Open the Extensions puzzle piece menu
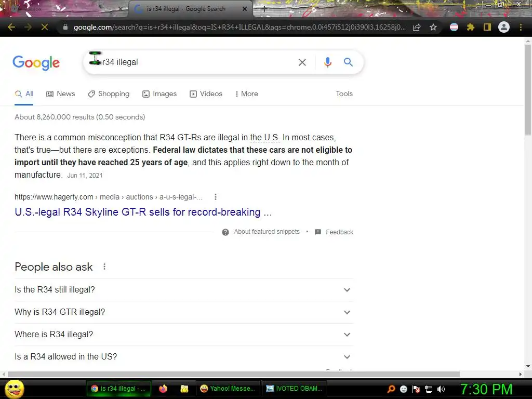532x399 pixels. pyautogui.click(x=471, y=27)
